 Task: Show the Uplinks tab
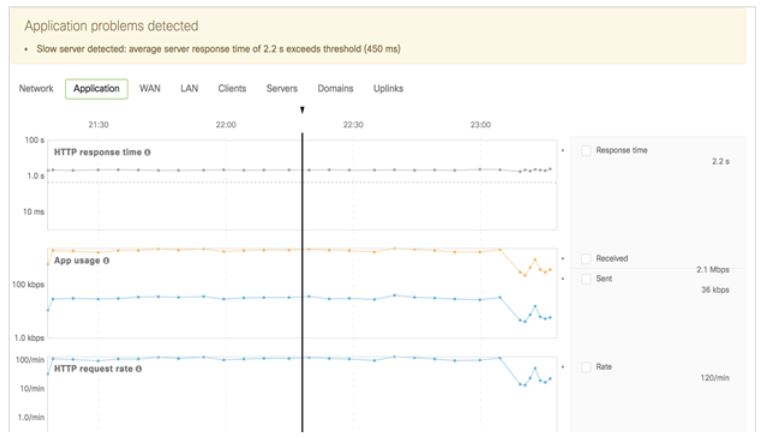tap(388, 89)
